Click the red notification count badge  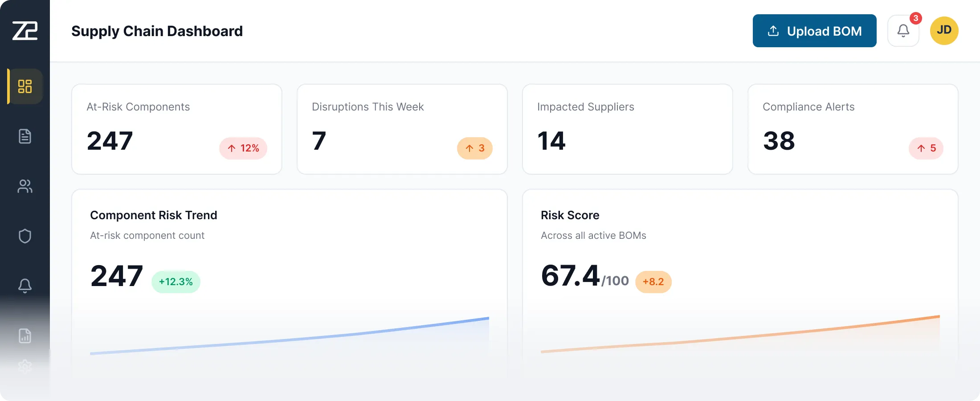pos(917,19)
